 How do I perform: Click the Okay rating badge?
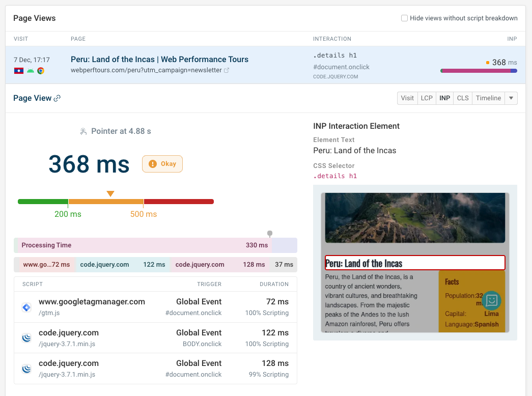162,164
